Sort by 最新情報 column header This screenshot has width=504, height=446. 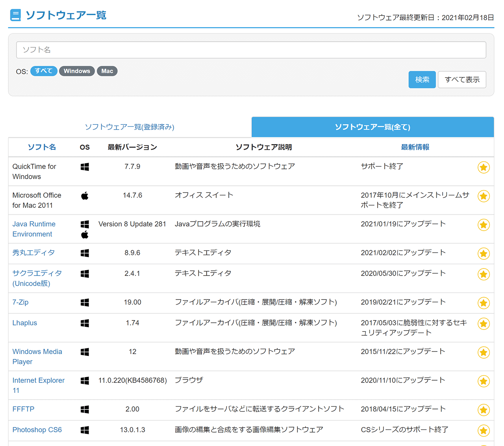(415, 147)
